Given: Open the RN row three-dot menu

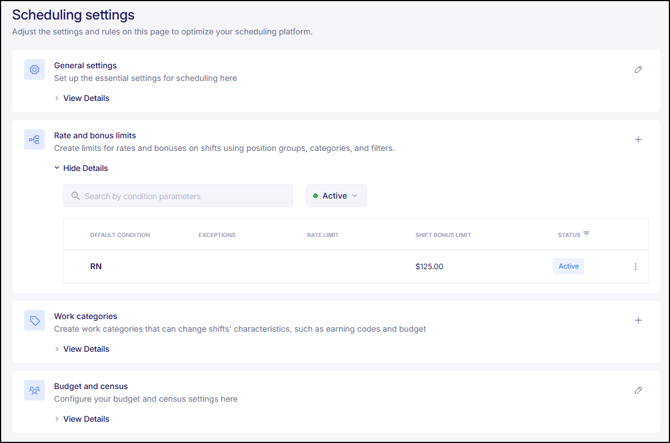Looking at the screenshot, I should (635, 267).
